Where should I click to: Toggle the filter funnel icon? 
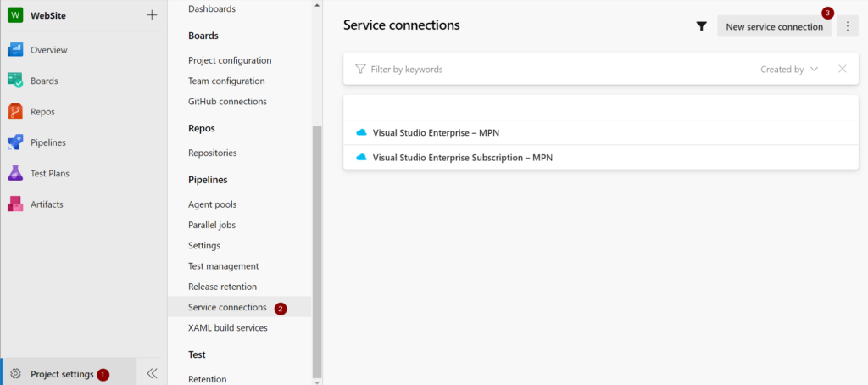[701, 26]
